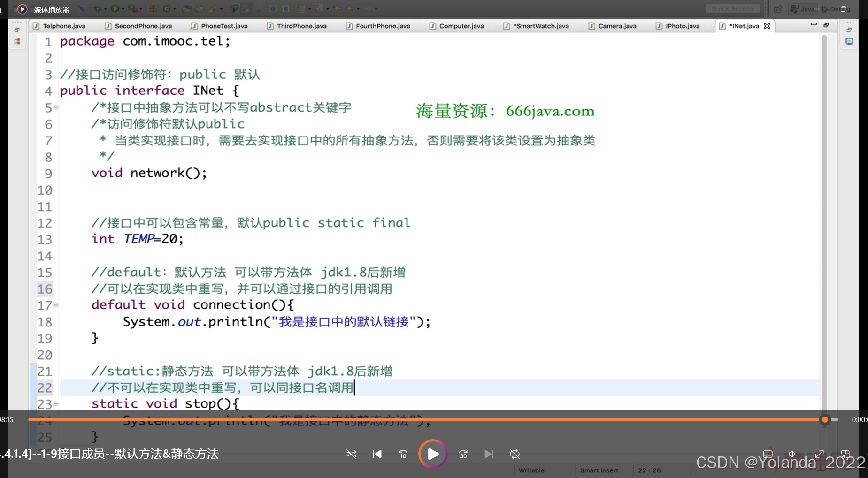This screenshot has width=868, height=478.
Task: Click the Run Last Tool icon
Action: (x=133, y=8)
